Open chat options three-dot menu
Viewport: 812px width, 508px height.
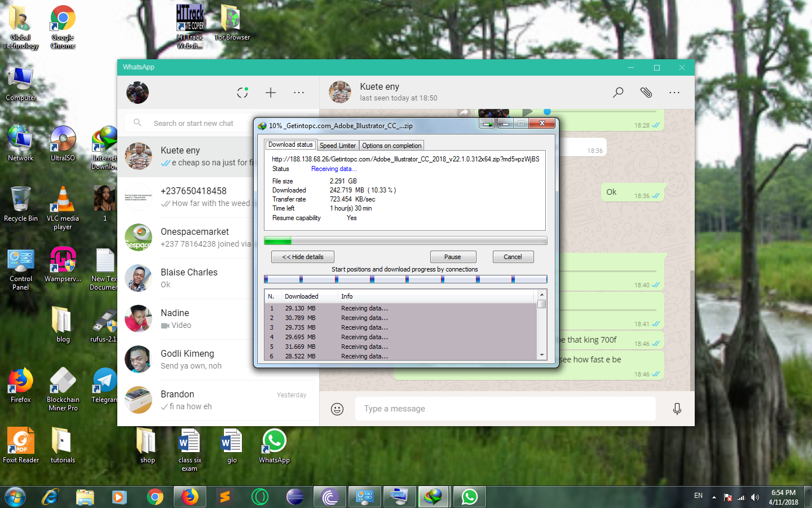click(x=674, y=93)
